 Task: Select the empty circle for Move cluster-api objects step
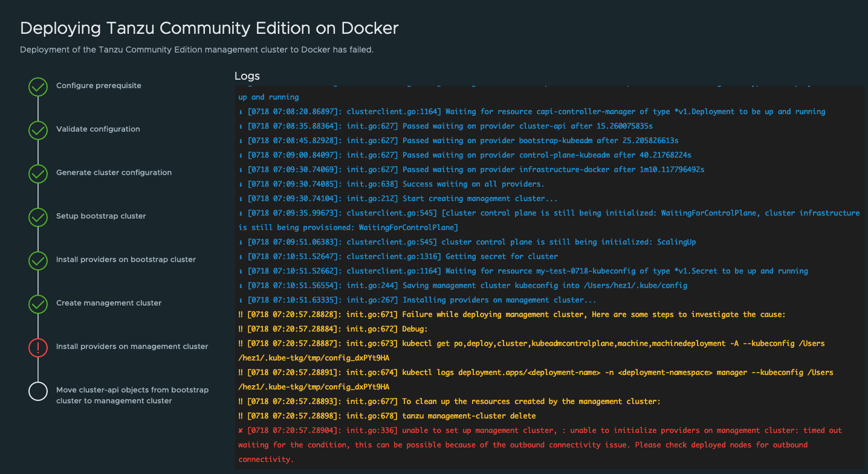pos(37,391)
